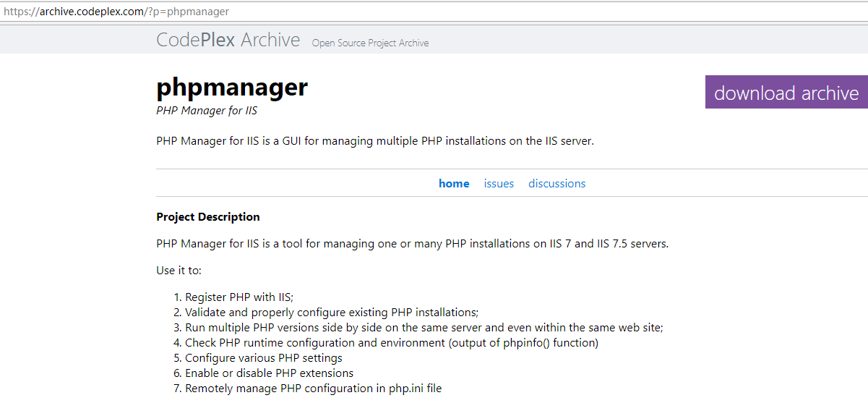
Task: Click list item 'Register PHP with IIS;'
Action: tap(239, 297)
